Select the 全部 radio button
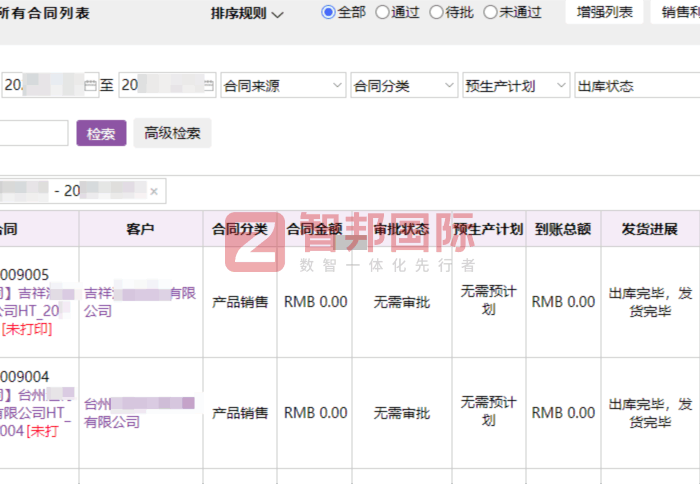The image size is (700, 484). [x=328, y=12]
